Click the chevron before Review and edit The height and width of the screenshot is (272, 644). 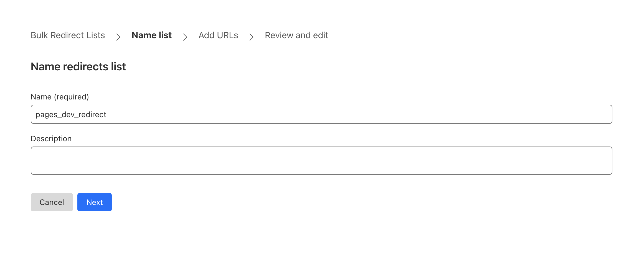point(252,37)
